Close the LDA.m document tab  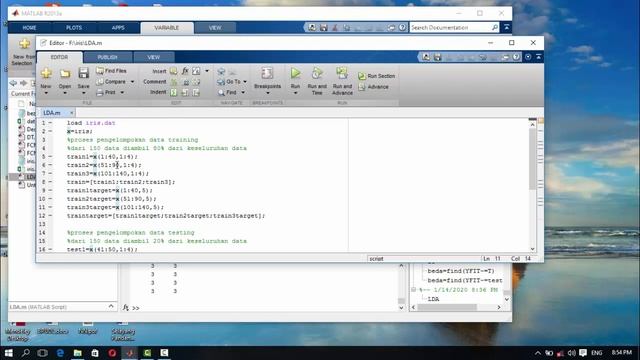pos(71,113)
